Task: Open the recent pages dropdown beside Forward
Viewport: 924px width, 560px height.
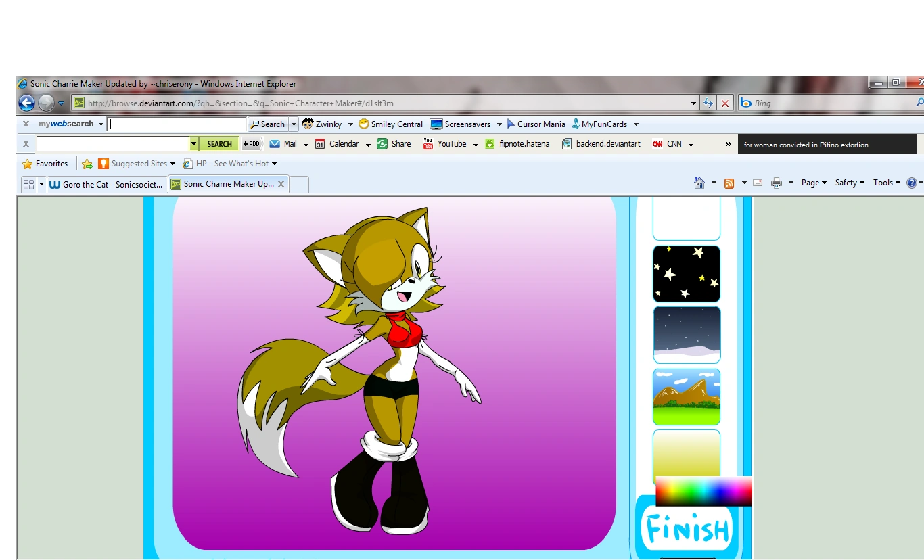Action: (x=61, y=103)
